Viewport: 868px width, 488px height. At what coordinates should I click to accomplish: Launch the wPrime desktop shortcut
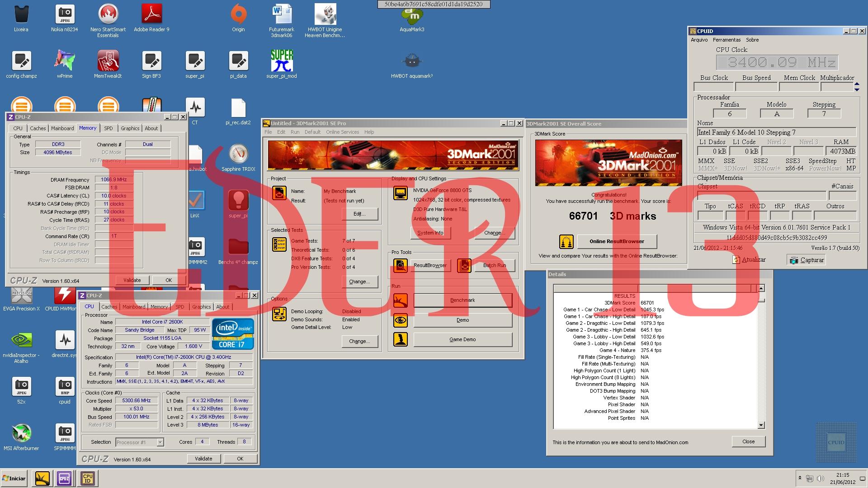[x=65, y=65]
